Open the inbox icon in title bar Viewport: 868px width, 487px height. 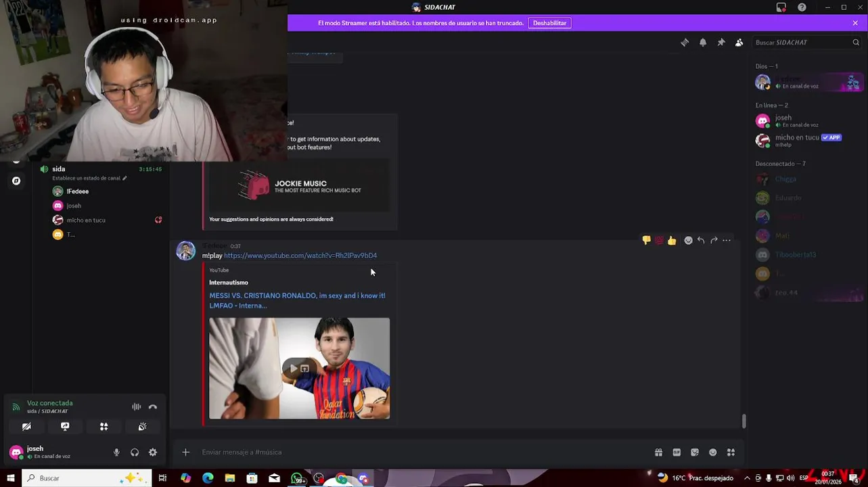(781, 7)
